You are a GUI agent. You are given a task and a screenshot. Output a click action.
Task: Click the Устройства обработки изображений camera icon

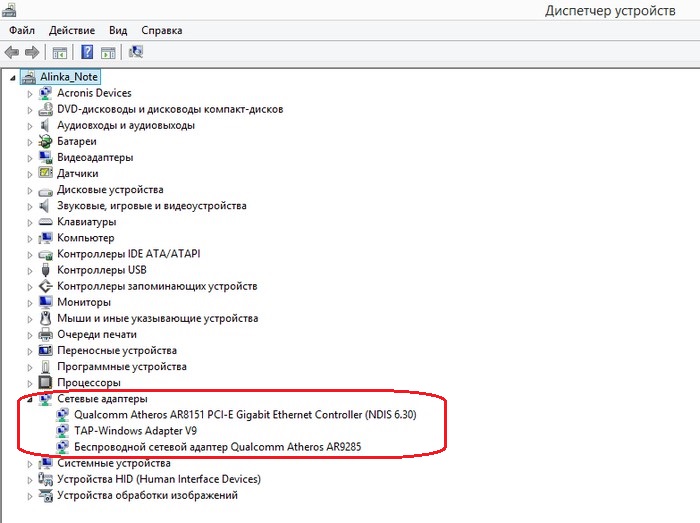pyautogui.click(x=45, y=495)
